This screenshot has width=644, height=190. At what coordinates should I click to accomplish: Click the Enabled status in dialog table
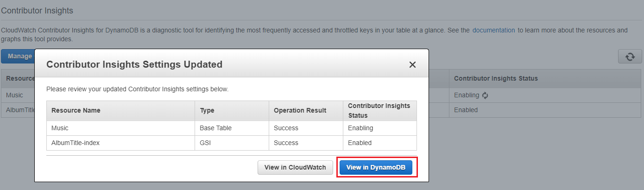[x=380, y=143]
